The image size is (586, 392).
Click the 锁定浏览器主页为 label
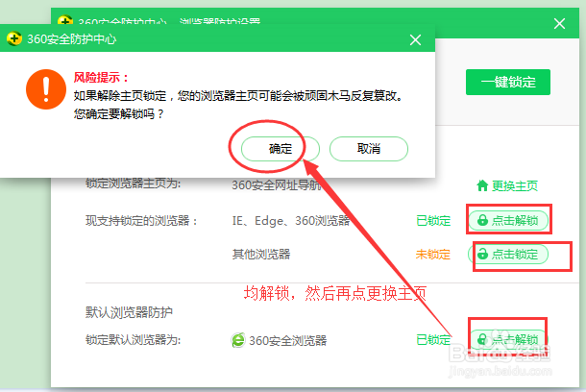pos(133,184)
